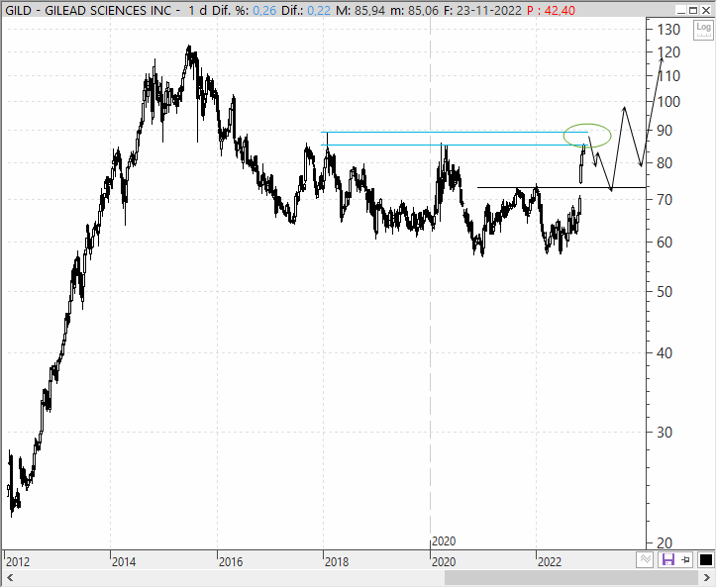
Task: Click the title 'GILD - GILEAD SCIENCES INC'
Action: [88, 11]
